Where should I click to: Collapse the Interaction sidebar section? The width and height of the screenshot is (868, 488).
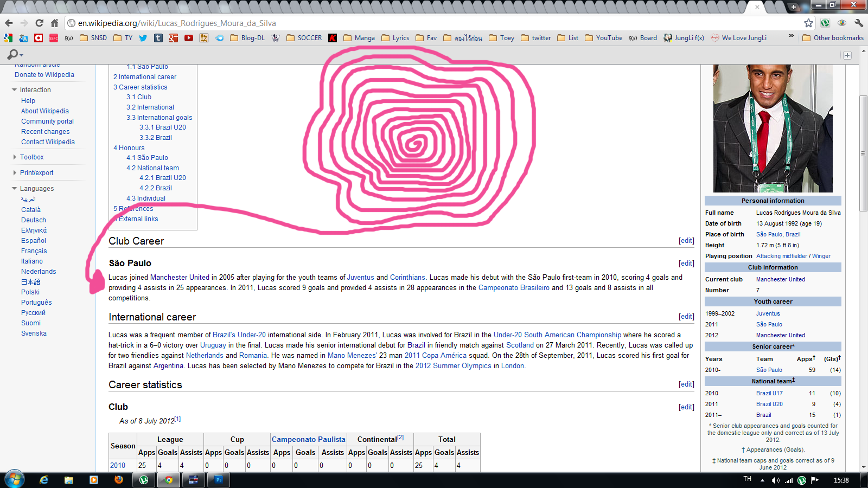[15, 90]
